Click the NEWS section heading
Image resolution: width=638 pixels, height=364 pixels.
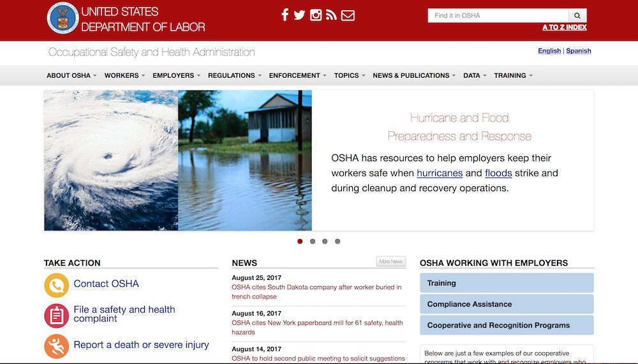coord(244,263)
